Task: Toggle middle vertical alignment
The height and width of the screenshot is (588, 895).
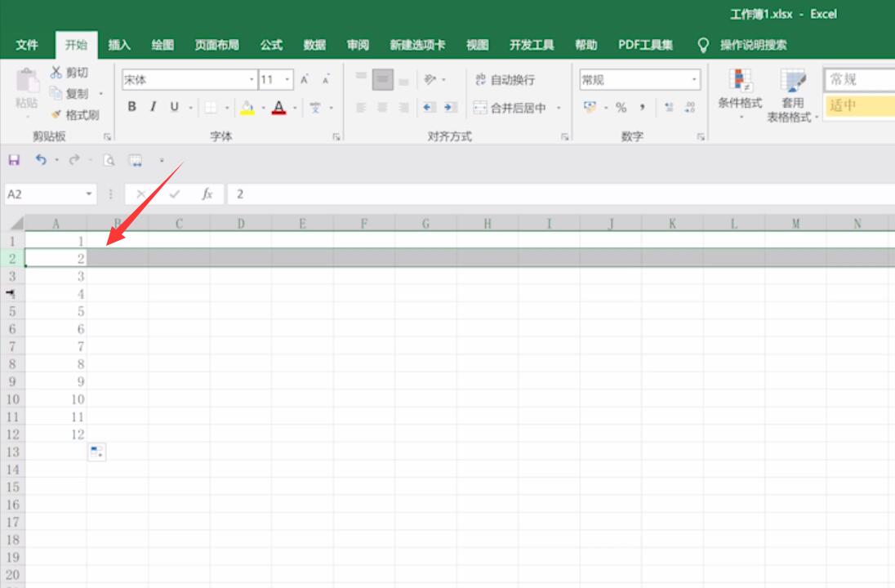Action: click(x=382, y=79)
